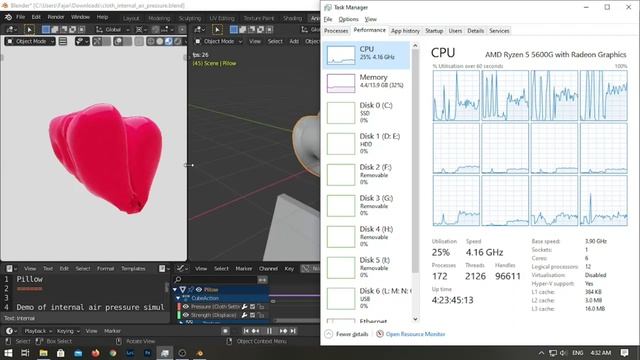The width and height of the screenshot is (640, 360).
Task: Choose the 'subtract selection' mode icon in left viewport
Action: (64, 29)
